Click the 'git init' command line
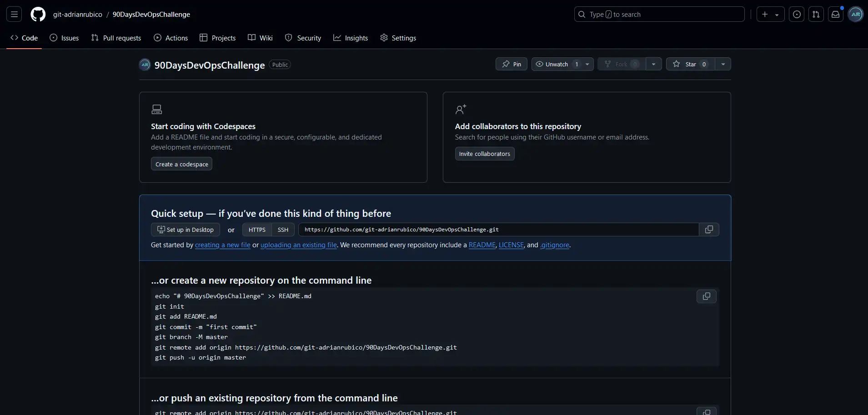Viewport: 868px width, 415px height. tap(170, 306)
